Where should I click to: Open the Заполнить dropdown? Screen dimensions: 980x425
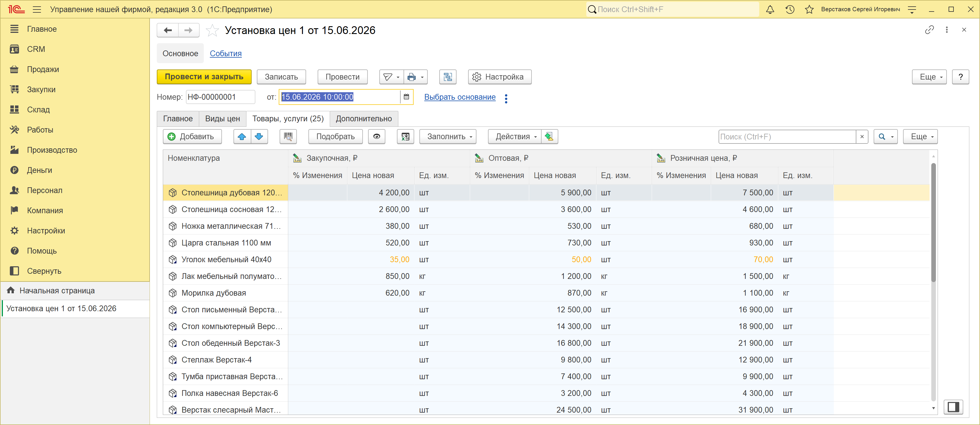point(448,137)
